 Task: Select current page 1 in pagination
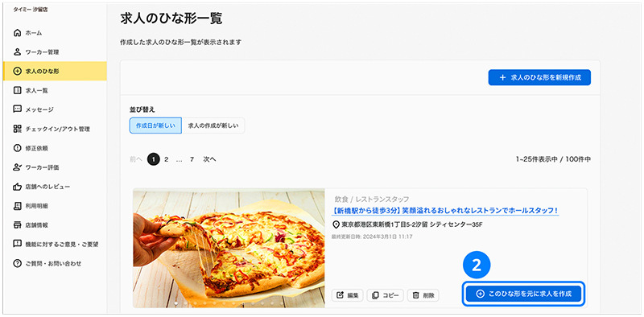tap(153, 159)
